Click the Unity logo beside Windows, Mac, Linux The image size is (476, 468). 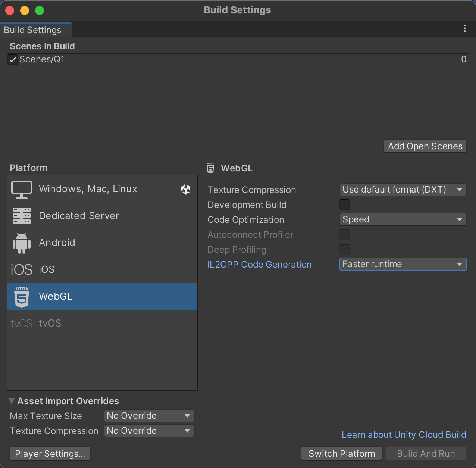pyautogui.click(x=186, y=189)
